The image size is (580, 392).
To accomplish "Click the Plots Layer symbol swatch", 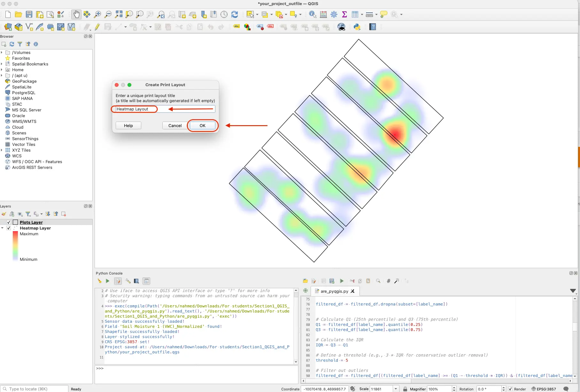I will pos(15,222).
